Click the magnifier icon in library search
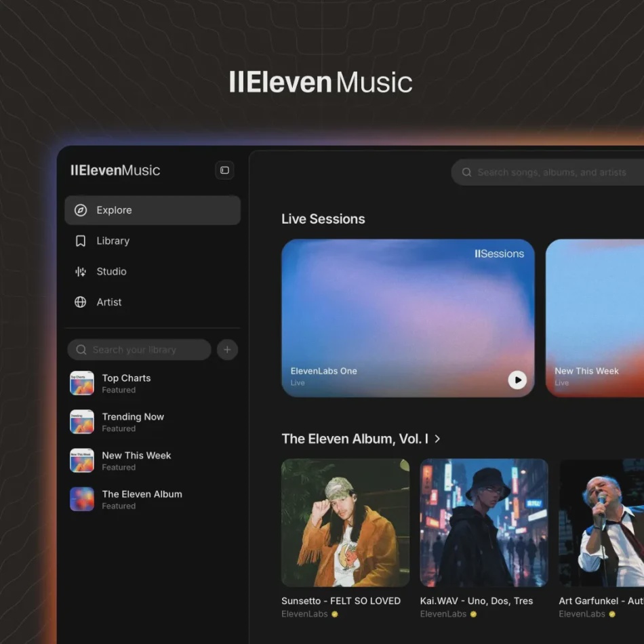This screenshot has width=644, height=644. (81, 350)
